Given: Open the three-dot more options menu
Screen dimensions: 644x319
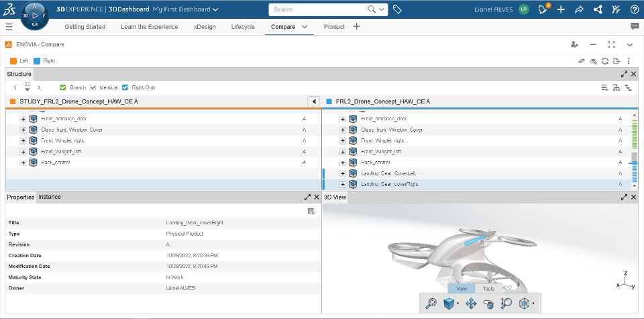Looking at the screenshot, I should click(629, 61).
